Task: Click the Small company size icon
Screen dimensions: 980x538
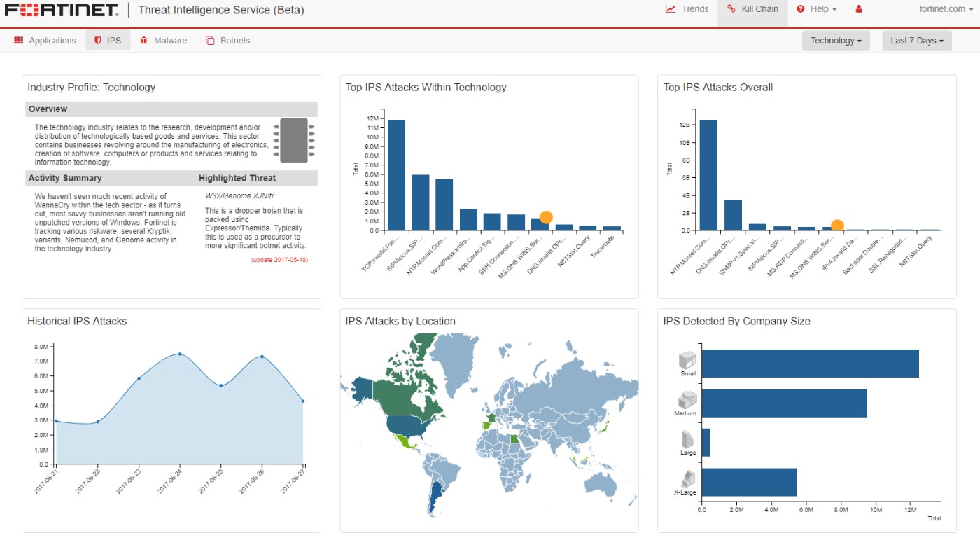Action: coord(688,360)
